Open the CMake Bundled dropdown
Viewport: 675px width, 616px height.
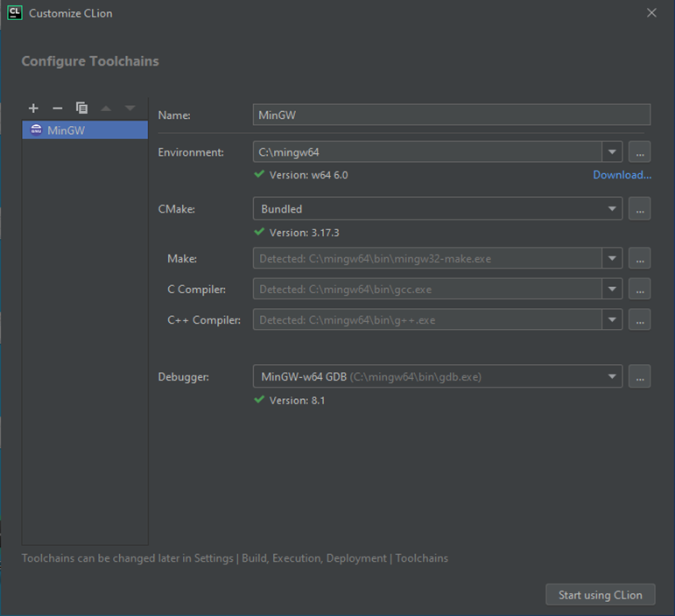click(x=438, y=208)
